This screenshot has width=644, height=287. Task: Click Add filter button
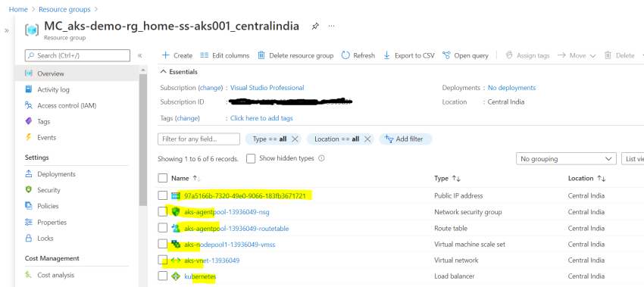tap(405, 139)
